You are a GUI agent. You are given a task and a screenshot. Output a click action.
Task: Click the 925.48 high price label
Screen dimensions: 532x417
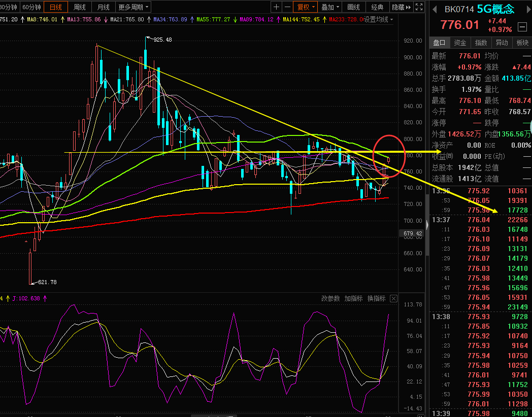(162, 40)
